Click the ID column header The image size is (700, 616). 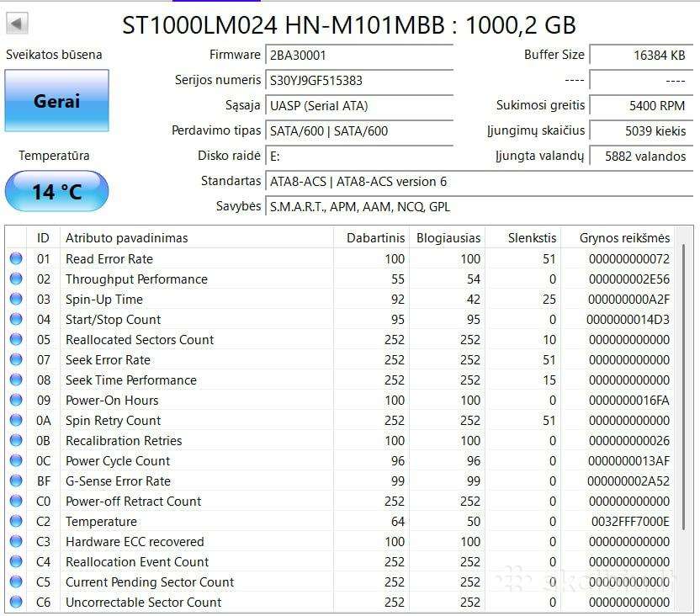point(43,238)
